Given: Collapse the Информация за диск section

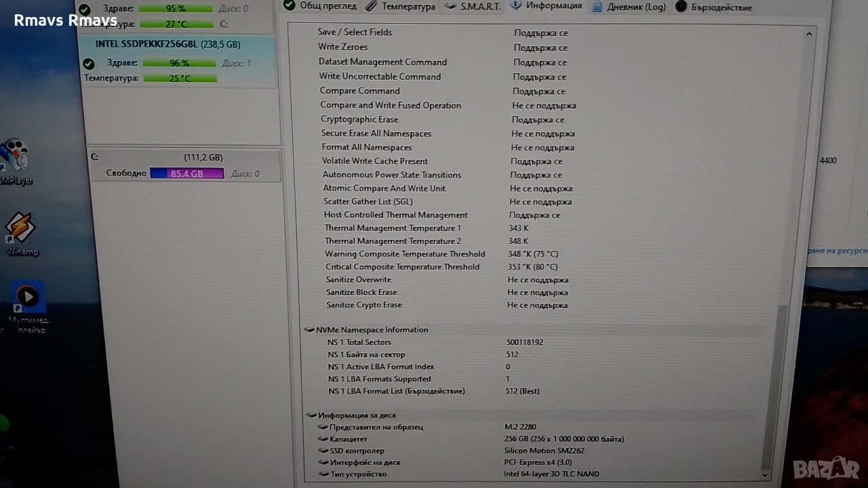Looking at the screenshot, I should point(311,415).
